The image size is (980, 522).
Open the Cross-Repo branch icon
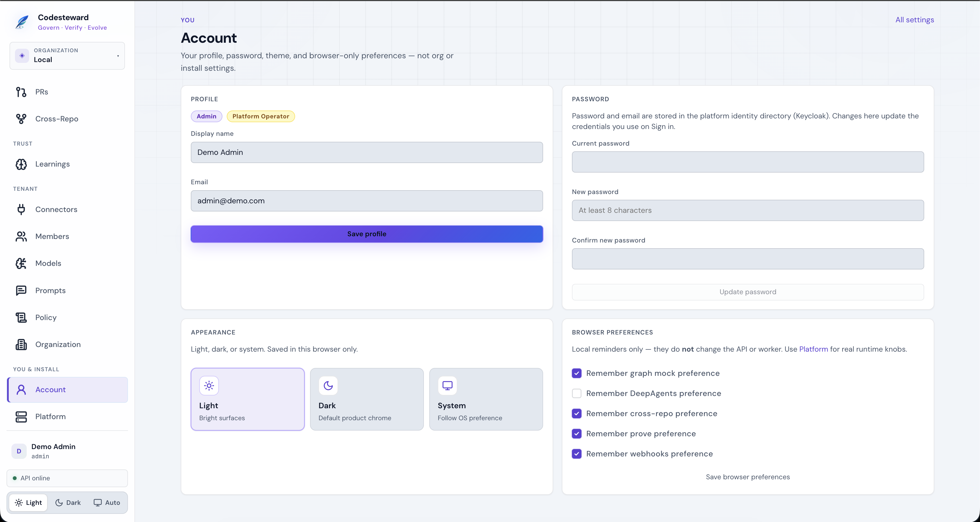21,119
